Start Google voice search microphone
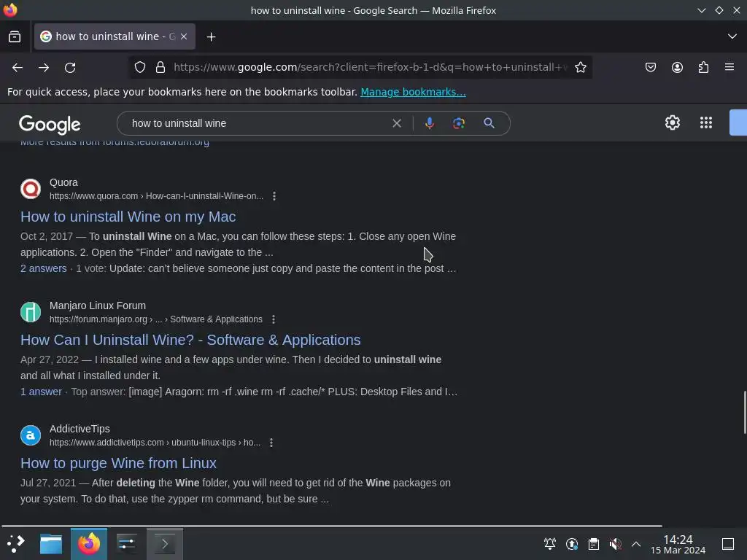The height and width of the screenshot is (560, 747). 429,123
